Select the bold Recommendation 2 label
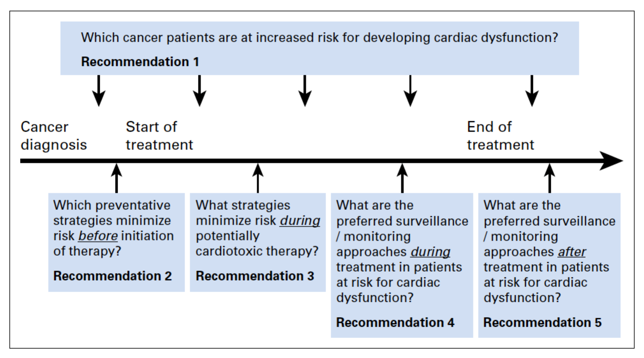Image resolution: width=644 pixels, height=358 pixels. (113, 276)
